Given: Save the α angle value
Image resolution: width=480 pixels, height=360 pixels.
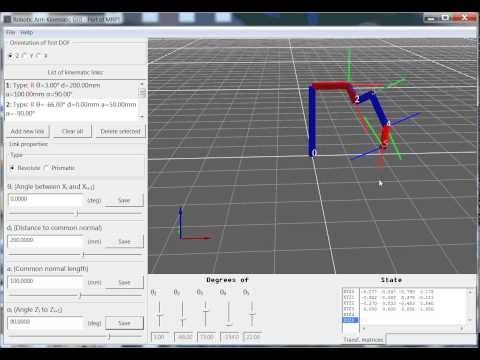Looking at the screenshot, I should coord(124,323).
